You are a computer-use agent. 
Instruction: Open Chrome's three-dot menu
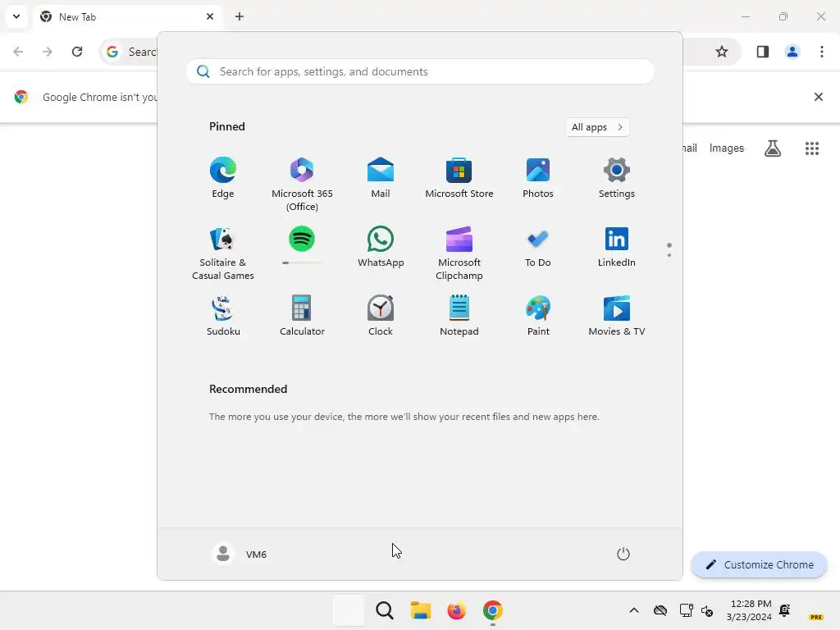point(822,52)
